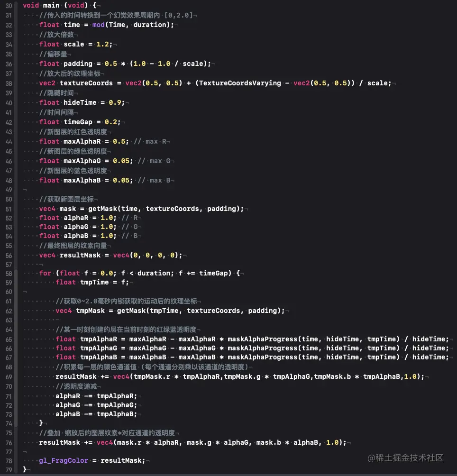
Task: Click the "//新图层的绿色透明度" comment
Action: 73,151
